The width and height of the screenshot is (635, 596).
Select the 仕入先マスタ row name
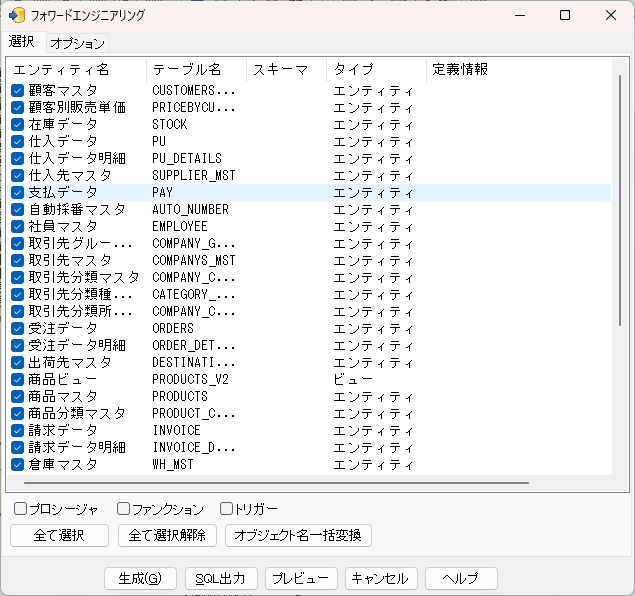[x=70, y=175]
